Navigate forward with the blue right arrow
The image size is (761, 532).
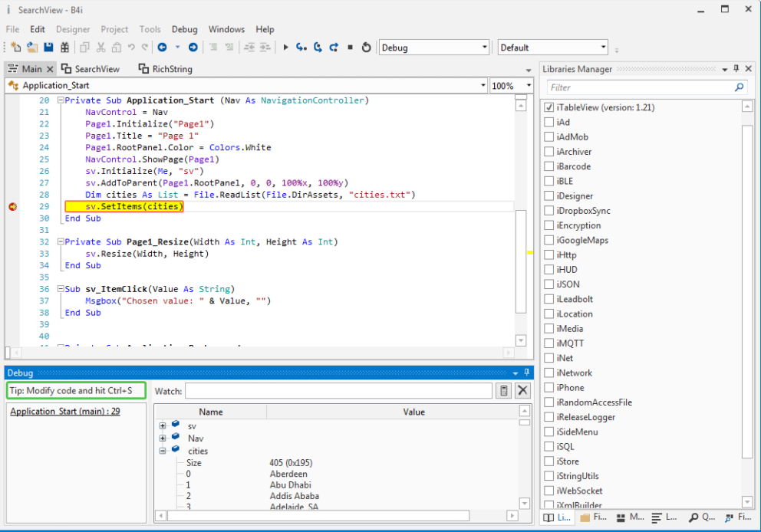193,47
